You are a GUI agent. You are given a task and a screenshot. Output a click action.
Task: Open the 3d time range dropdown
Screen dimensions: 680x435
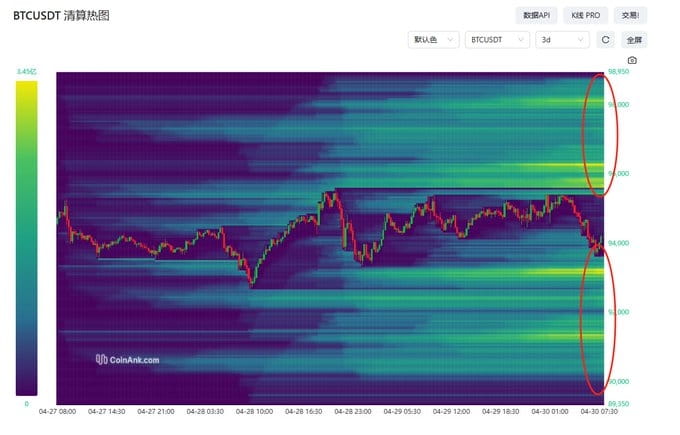(x=562, y=40)
